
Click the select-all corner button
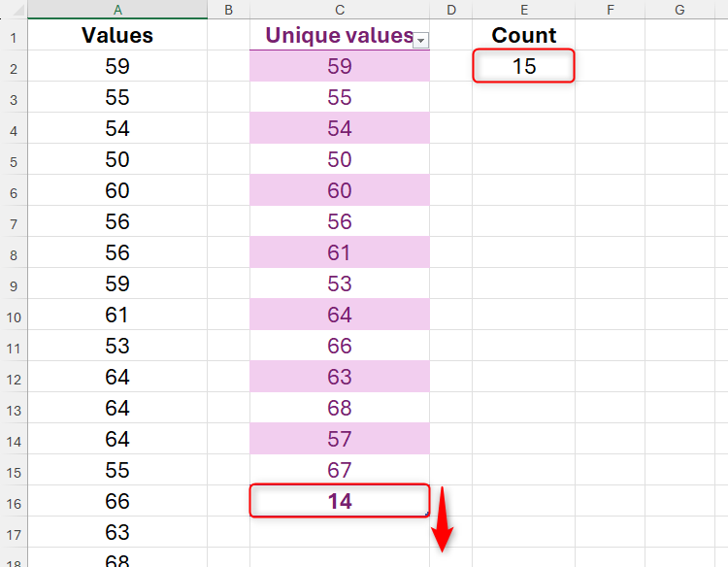point(13,10)
